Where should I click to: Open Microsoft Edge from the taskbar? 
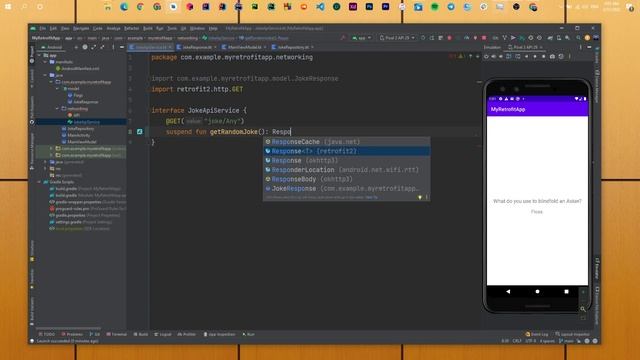click(x=124, y=7)
